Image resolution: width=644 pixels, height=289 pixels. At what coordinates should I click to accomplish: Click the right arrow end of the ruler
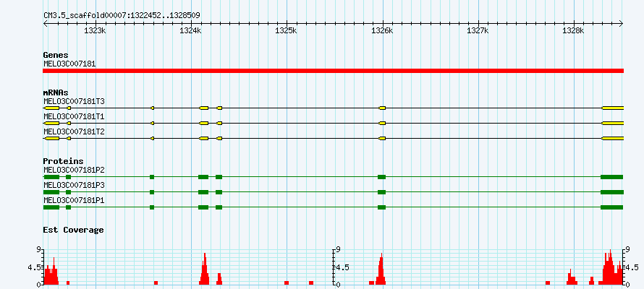(x=622, y=23)
